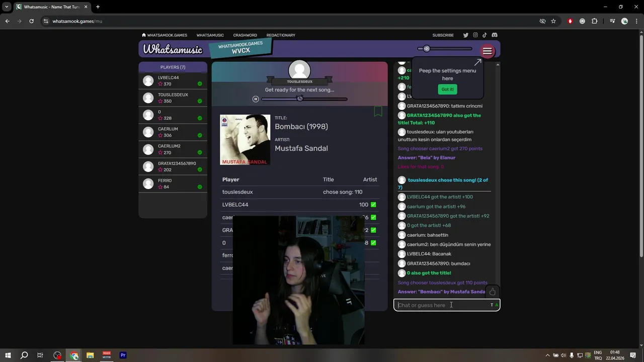Open the REDACTIONARY nav item

pyautogui.click(x=281, y=35)
